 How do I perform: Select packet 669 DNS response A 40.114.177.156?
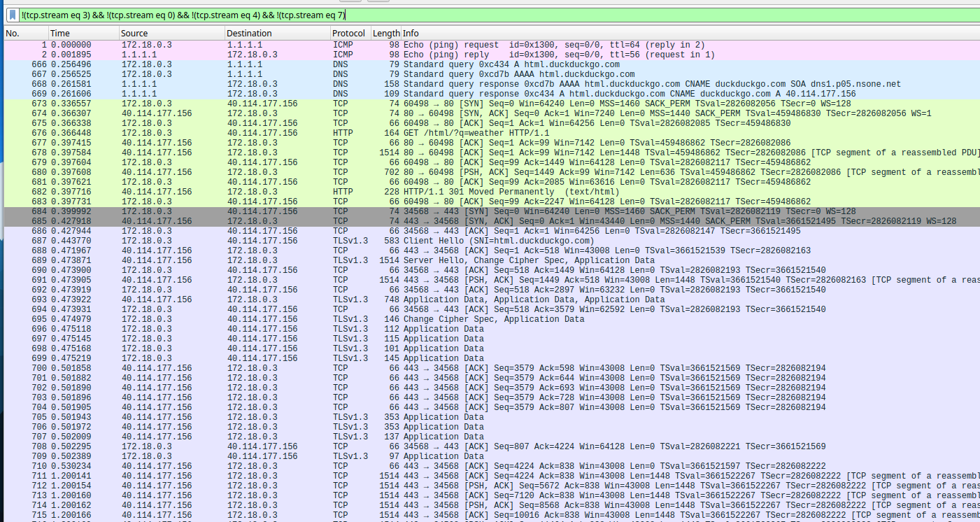pyautogui.click(x=492, y=94)
